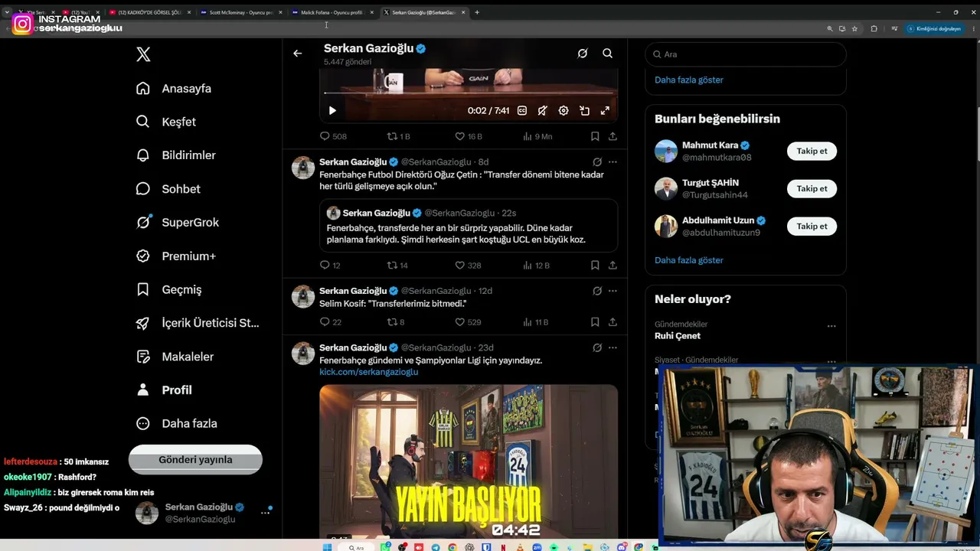Open more options on the 23d post
Screen dimensions: 980x551
612,347
